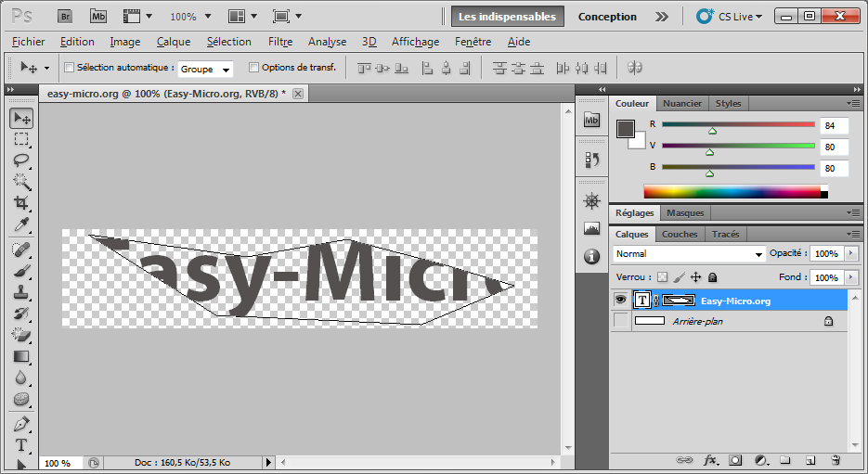Switch to Conception workspace
Image resolution: width=868 pixels, height=474 pixels.
coord(607,17)
